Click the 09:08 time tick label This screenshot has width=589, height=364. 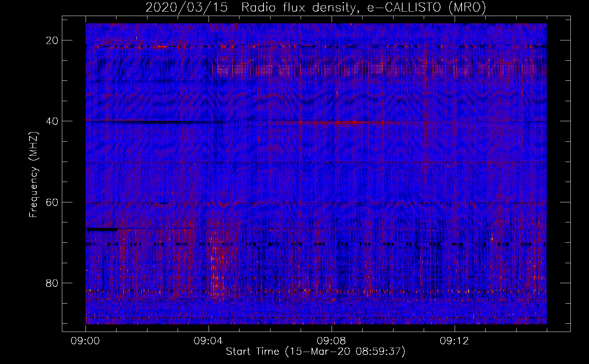click(x=332, y=341)
